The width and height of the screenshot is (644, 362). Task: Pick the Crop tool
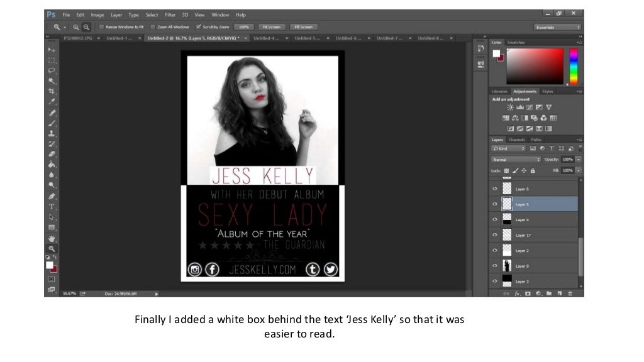coord(52,91)
